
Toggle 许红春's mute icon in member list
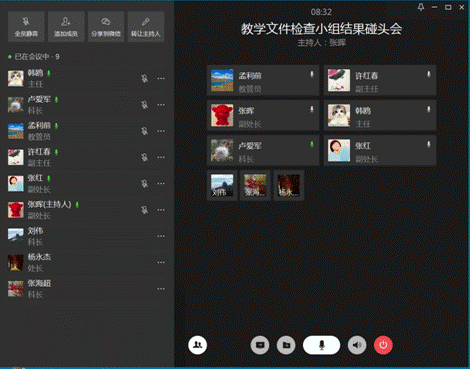(144, 157)
